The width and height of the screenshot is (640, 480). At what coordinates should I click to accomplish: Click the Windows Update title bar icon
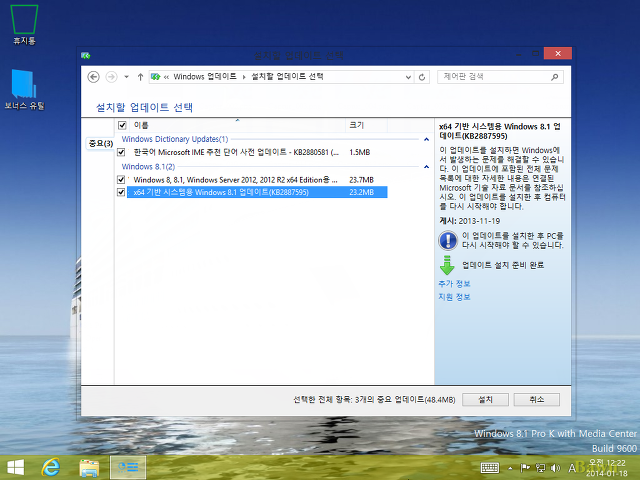pos(86,56)
